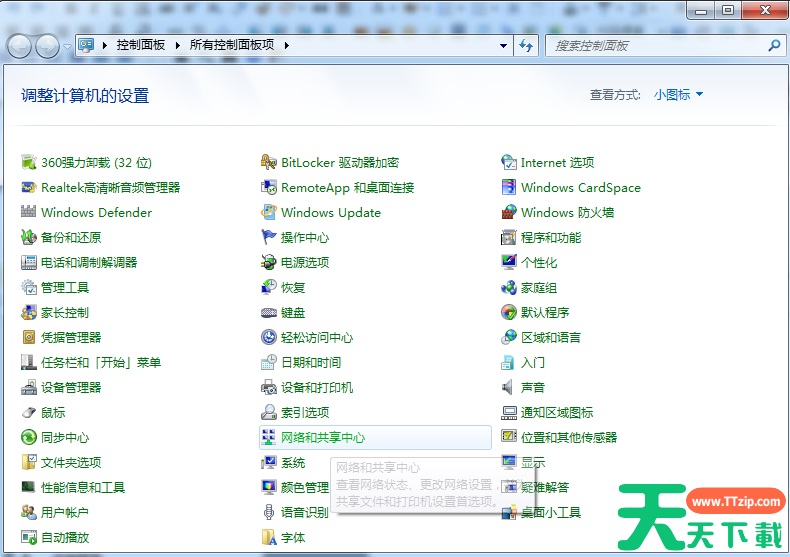Open the 电源选项 icon
Image resolution: width=790 pixels, height=557 pixels.
pyautogui.click(x=269, y=263)
